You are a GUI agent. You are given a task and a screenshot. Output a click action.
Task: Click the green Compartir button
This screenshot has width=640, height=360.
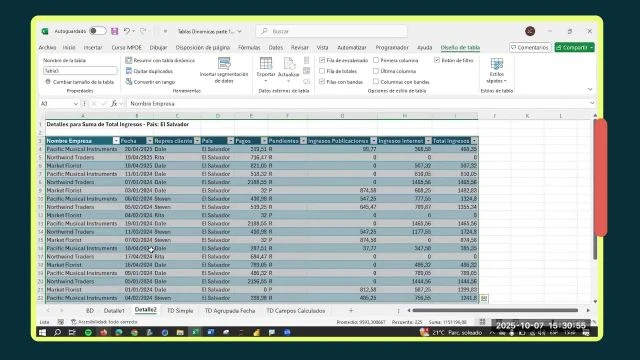[574, 47]
